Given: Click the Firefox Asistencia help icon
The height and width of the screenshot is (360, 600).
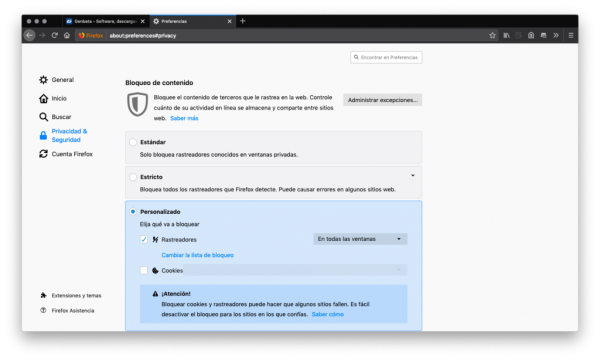Looking at the screenshot, I should click(43, 310).
